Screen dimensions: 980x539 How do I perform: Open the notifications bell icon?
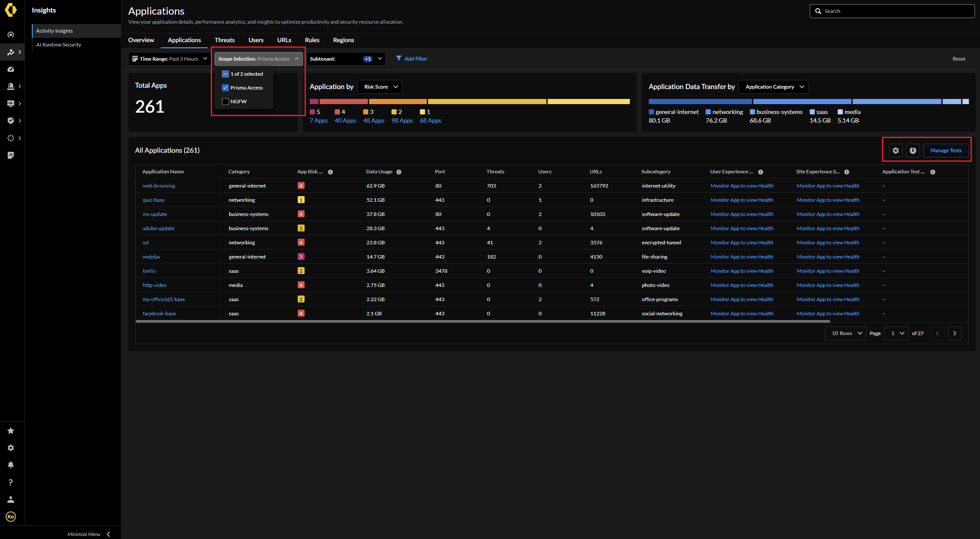[x=11, y=465]
